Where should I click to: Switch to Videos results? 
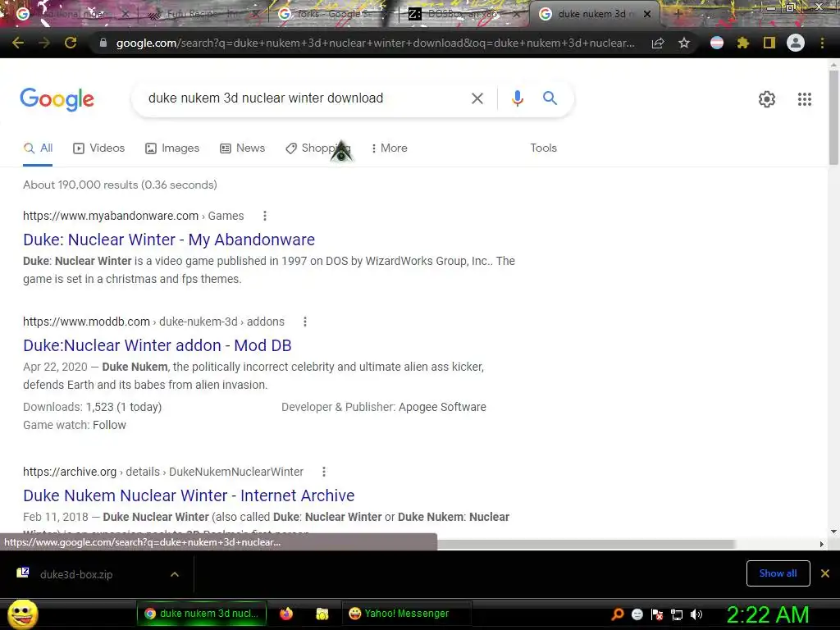98,148
